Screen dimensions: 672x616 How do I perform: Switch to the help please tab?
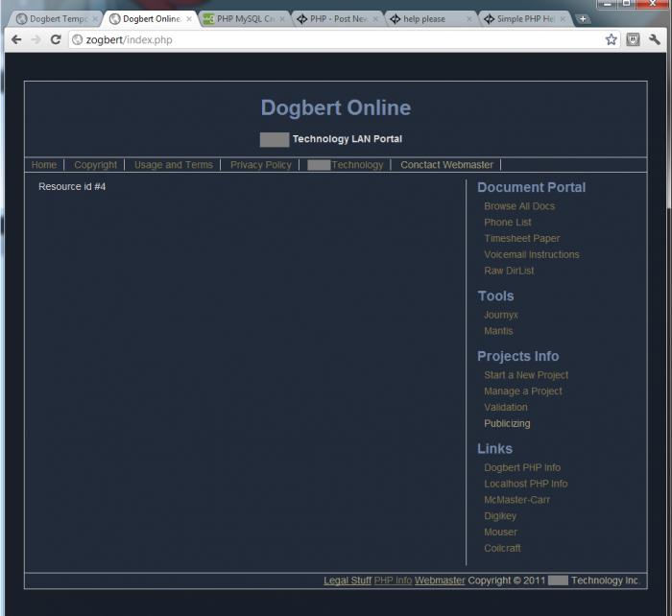pyautogui.click(x=423, y=19)
